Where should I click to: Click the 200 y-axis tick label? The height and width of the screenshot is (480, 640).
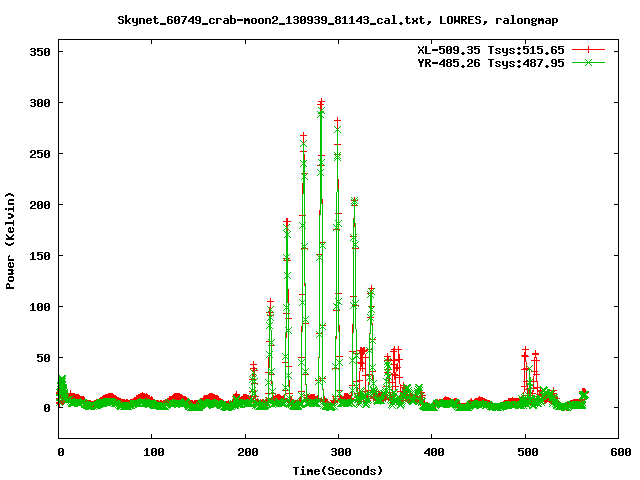[x=40, y=205]
